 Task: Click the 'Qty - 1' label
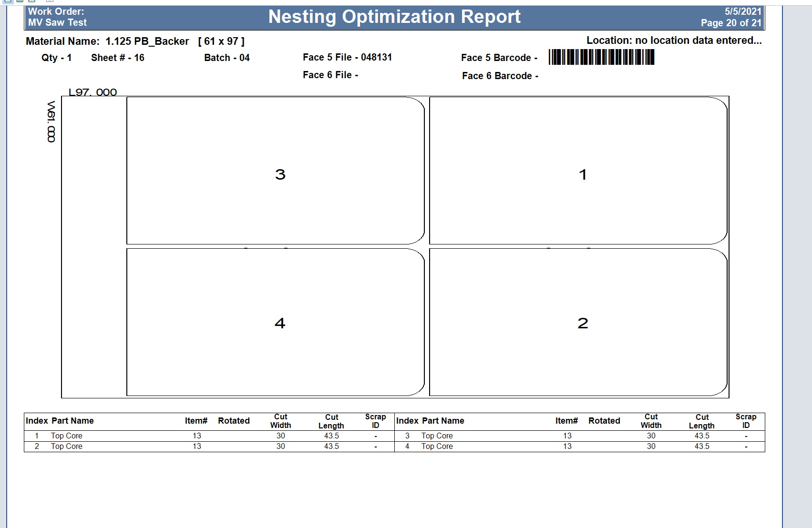56,58
